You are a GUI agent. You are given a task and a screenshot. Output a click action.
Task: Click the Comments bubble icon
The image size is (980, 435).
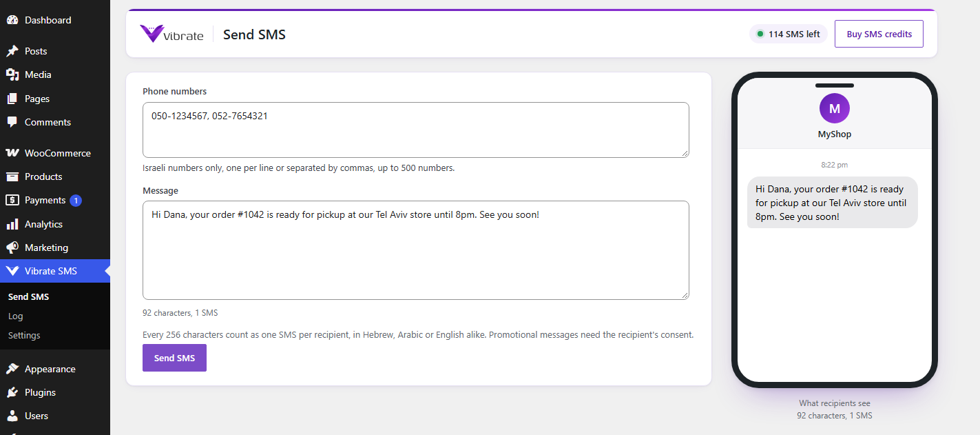click(x=12, y=122)
